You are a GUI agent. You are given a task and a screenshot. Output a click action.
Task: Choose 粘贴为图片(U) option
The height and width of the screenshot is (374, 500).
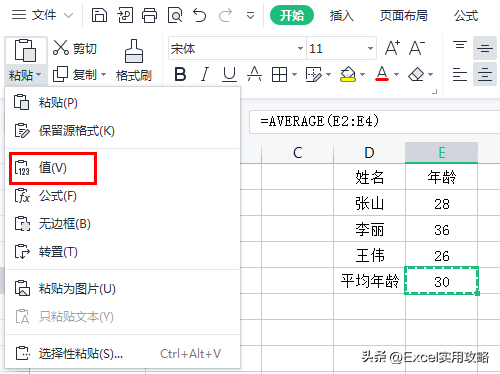tap(123, 289)
